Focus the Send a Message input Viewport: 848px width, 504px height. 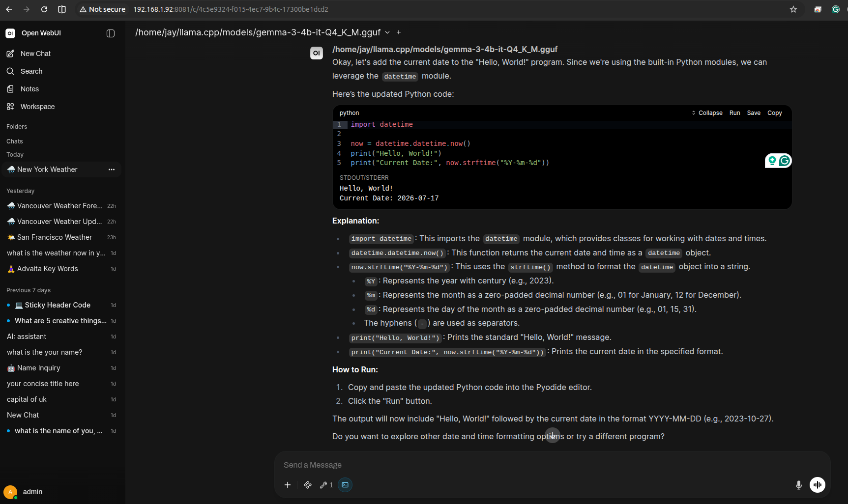pyautogui.click(x=552, y=465)
